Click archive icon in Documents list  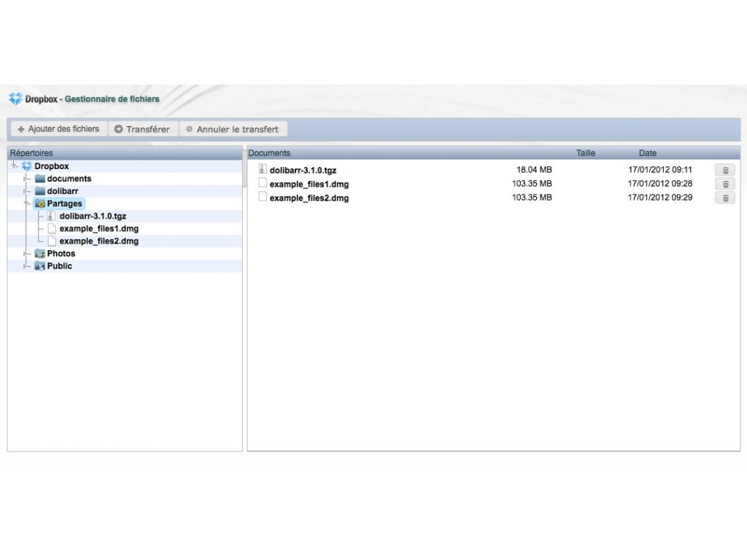coord(263,168)
